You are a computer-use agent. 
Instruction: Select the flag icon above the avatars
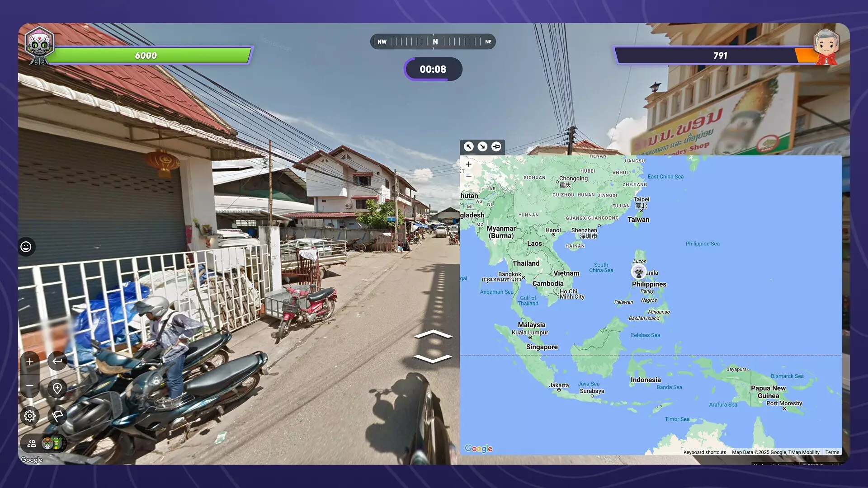(57, 416)
